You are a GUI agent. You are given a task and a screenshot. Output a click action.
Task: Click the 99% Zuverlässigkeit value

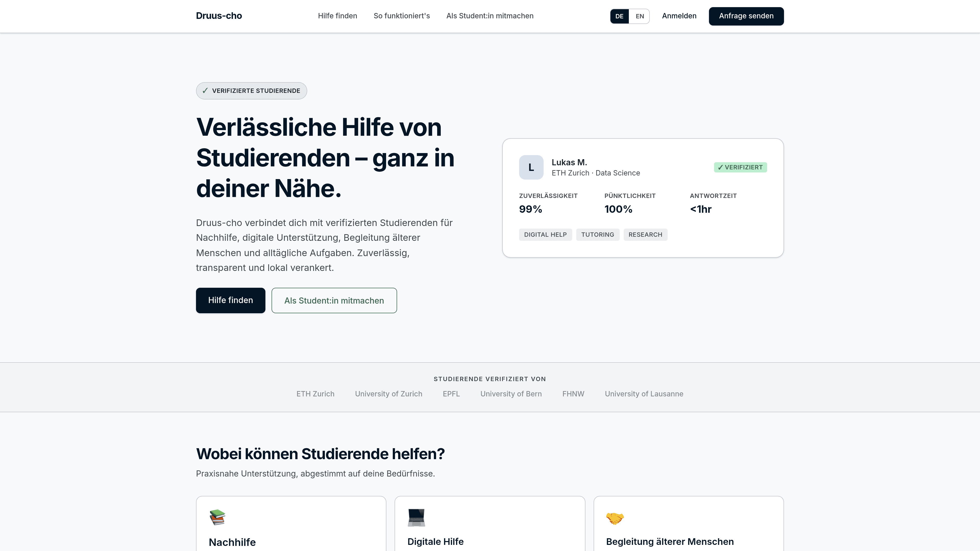tap(530, 209)
